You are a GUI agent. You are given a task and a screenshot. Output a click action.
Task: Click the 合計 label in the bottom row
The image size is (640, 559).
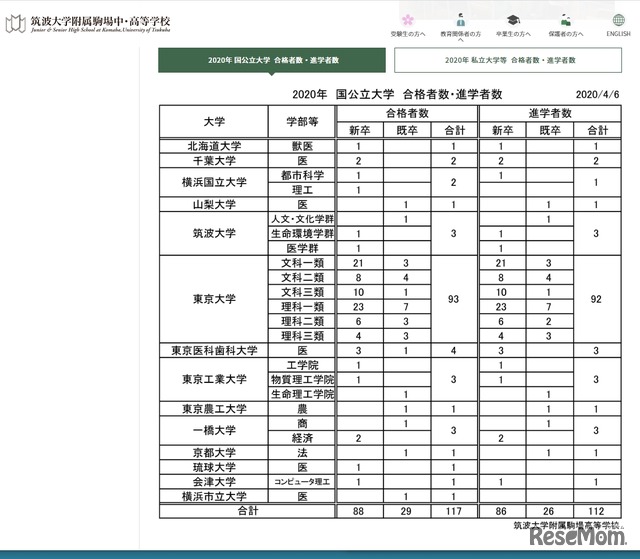coord(248,511)
